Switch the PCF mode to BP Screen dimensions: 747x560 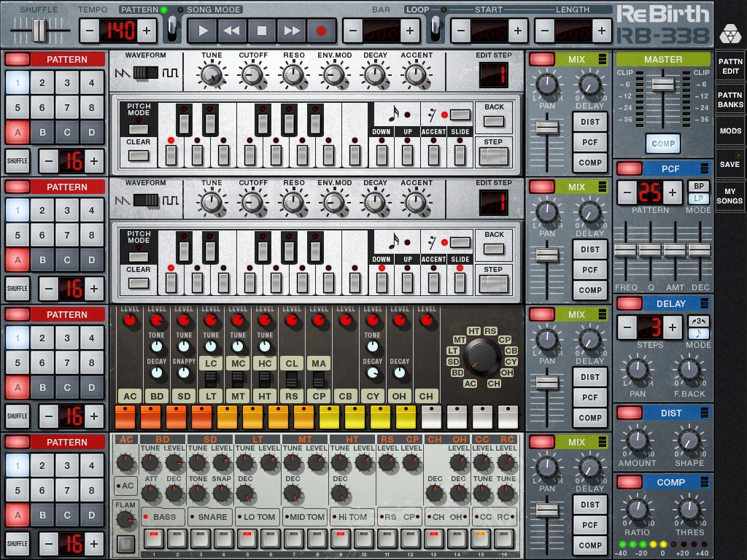699,187
